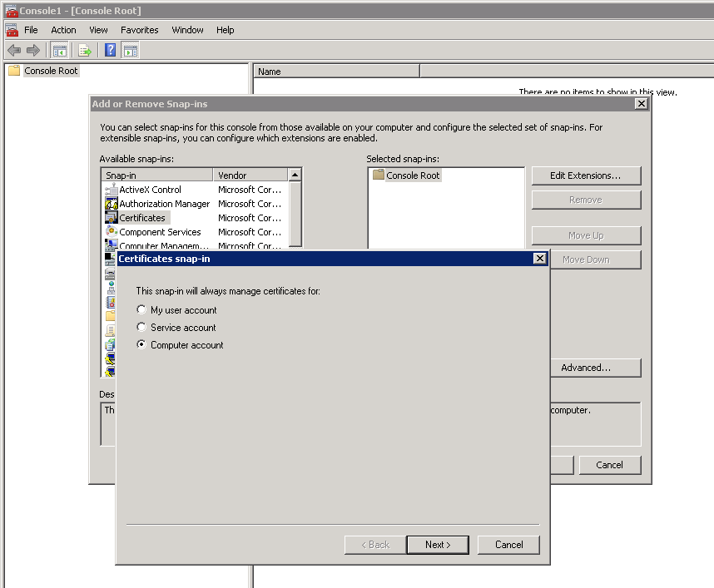Click the Remove button
714x588 pixels.
[x=586, y=200]
